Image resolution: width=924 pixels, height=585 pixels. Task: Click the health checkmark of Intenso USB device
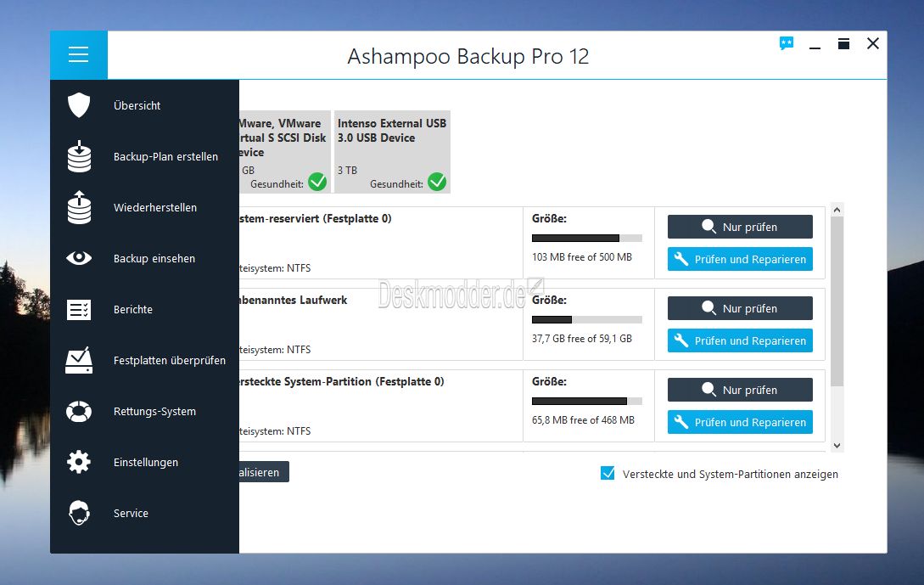[437, 182]
